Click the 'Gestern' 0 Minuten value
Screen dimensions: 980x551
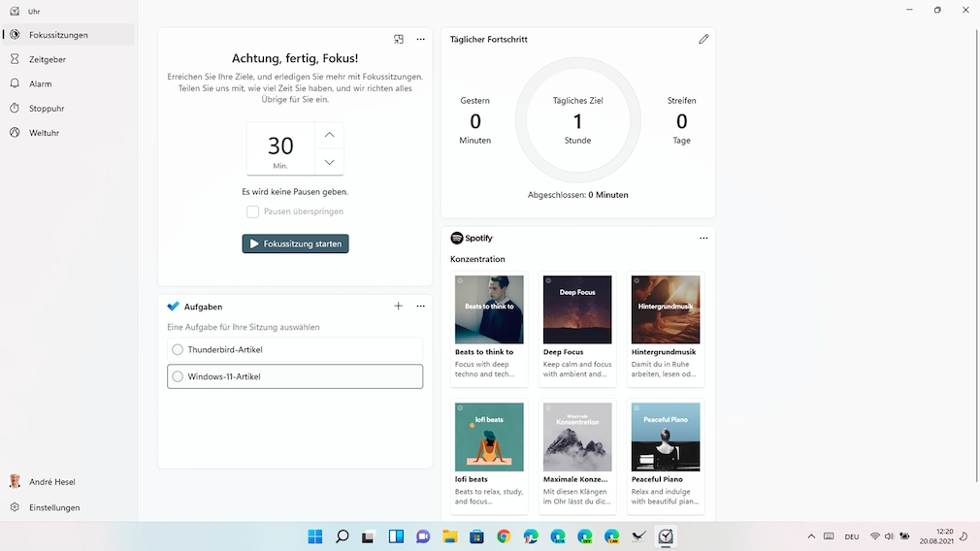(x=475, y=120)
